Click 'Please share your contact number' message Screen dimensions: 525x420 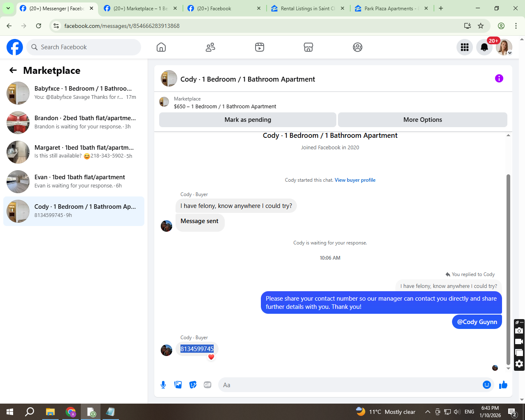(381, 303)
